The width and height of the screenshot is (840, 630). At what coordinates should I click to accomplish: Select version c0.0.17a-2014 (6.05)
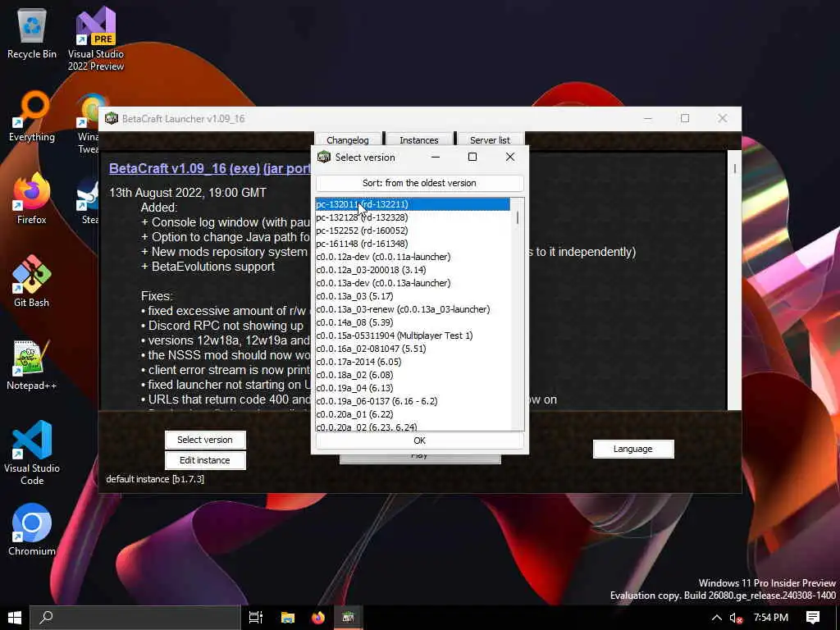(413, 362)
